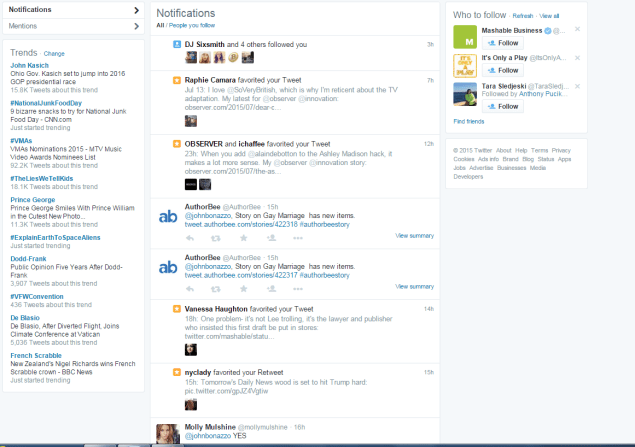
Task: Favorite AuthorBee stories/422317 tweet
Action: pos(243,289)
